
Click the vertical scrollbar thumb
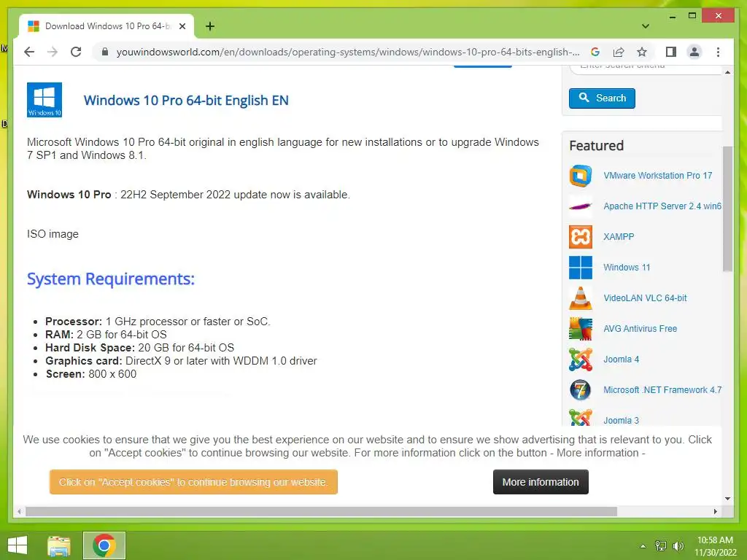pos(727,209)
